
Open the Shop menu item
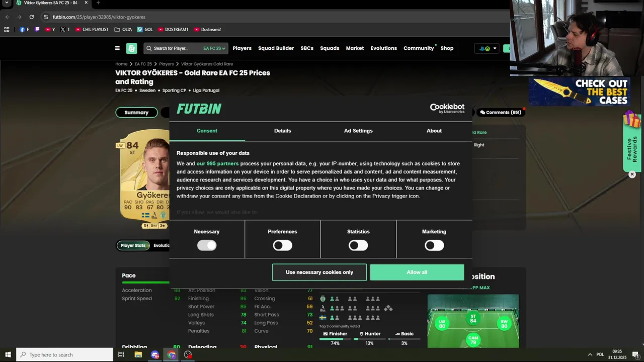447,48
